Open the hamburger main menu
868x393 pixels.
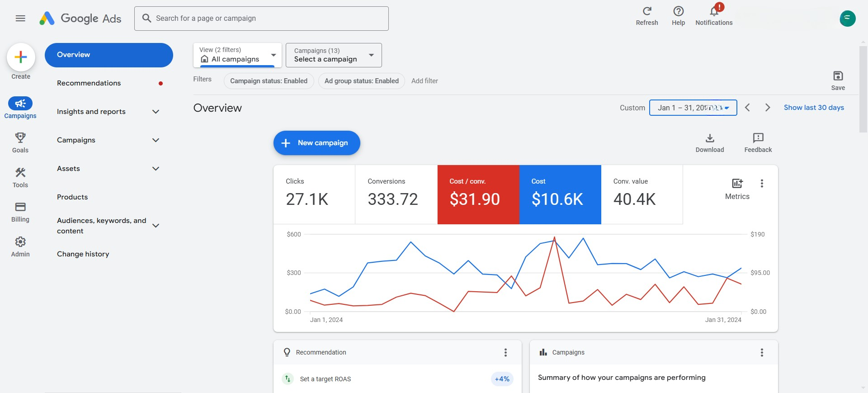20,18
